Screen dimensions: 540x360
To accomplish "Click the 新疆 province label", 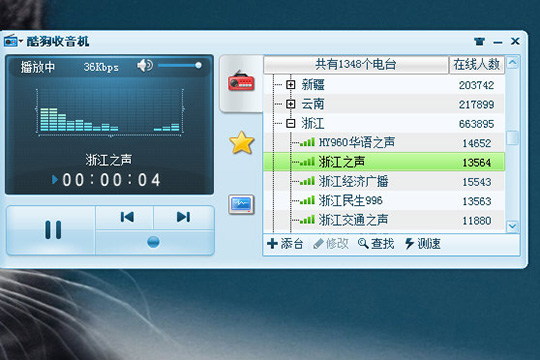I will pyautogui.click(x=313, y=85).
